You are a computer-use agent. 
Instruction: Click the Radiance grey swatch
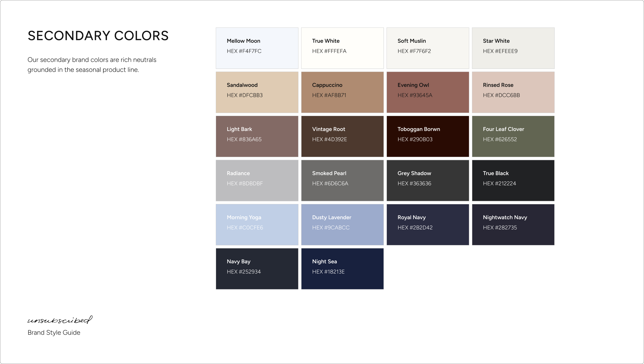tap(257, 180)
